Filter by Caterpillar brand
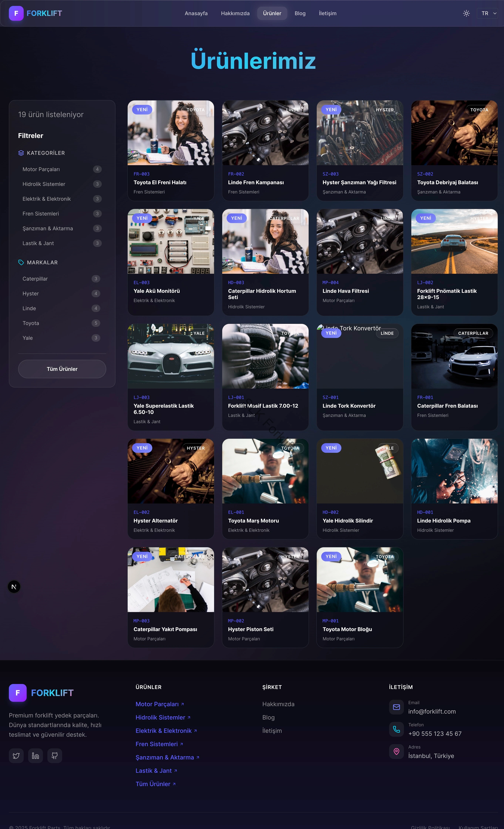Viewport: 504px width, 829px height. 35,279
